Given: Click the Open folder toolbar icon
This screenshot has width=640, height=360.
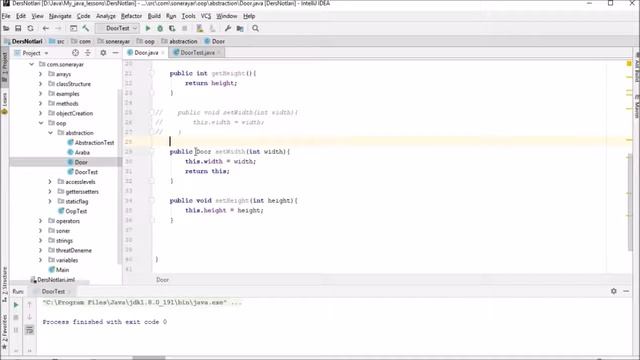Looking at the screenshot, I should tap(6, 29).
